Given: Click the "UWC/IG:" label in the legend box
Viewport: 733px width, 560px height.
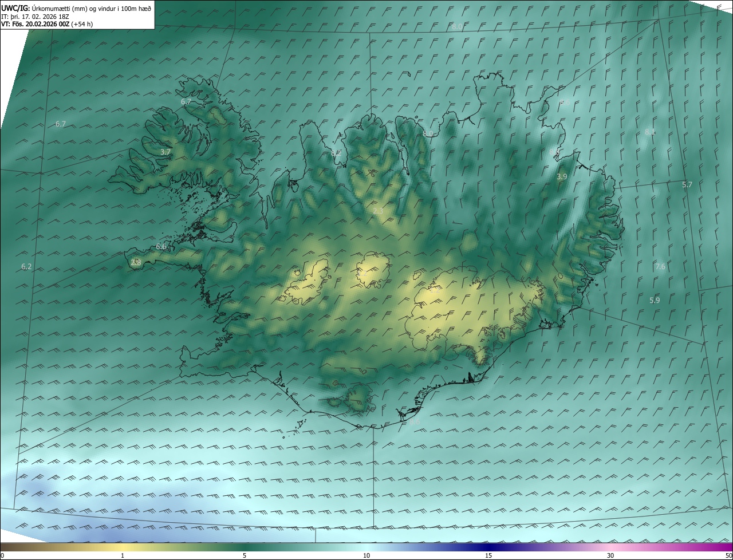Looking at the screenshot, I should (x=16, y=9).
